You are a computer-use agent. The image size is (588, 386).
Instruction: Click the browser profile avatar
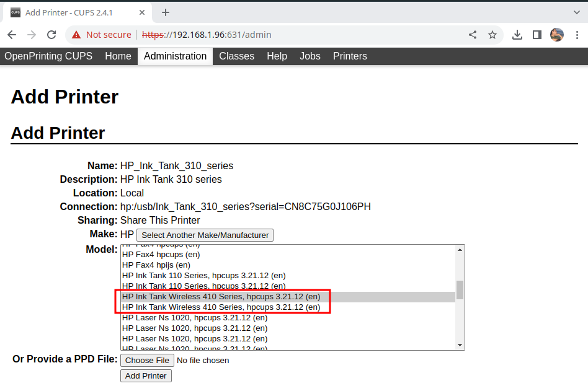coord(556,35)
